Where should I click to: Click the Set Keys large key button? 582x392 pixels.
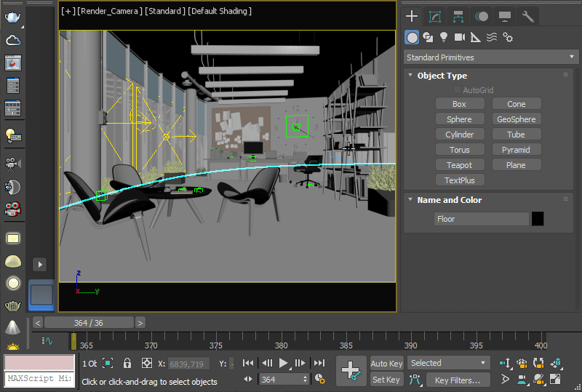351,371
